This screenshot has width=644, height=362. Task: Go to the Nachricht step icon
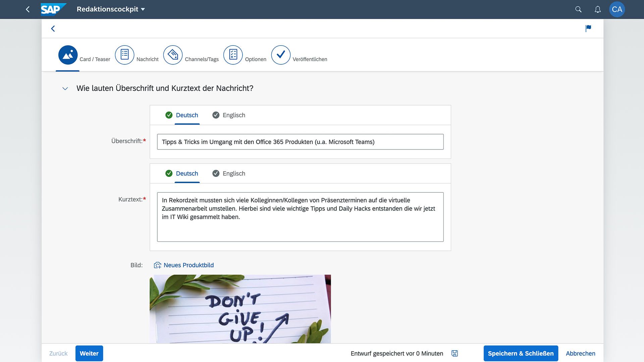pyautogui.click(x=124, y=55)
